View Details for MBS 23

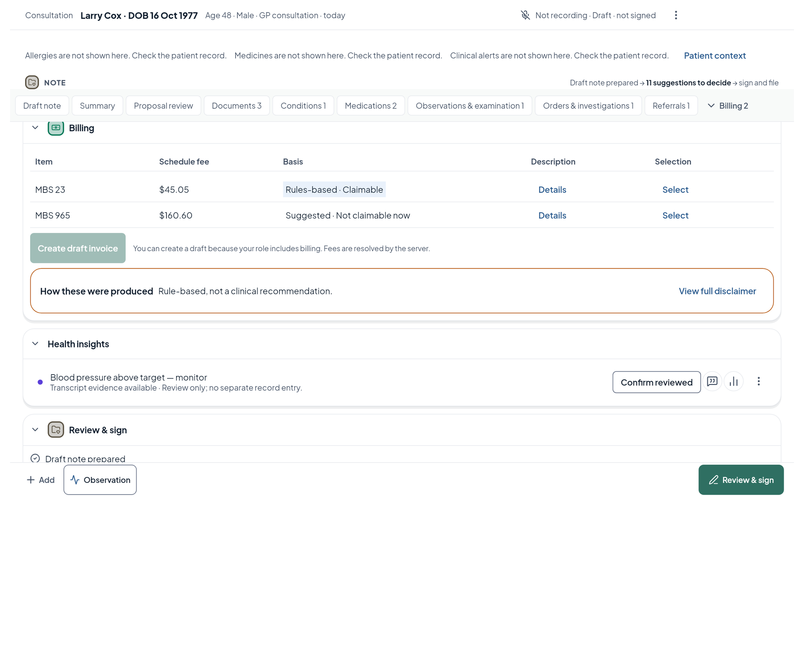pyautogui.click(x=552, y=189)
